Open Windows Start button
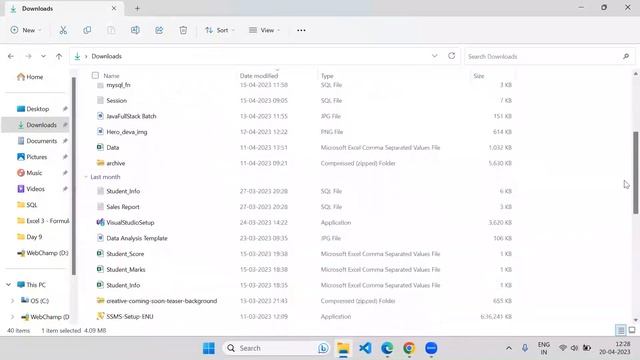 [209, 348]
